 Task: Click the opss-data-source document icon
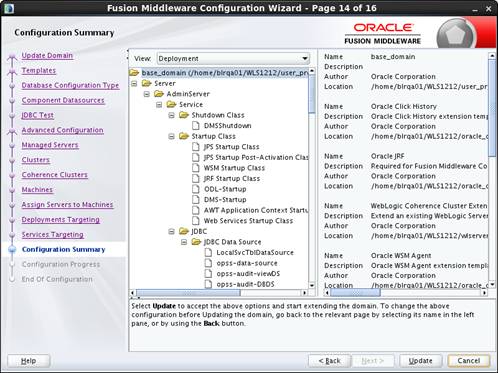pyautogui.click(x=208, y=263)
